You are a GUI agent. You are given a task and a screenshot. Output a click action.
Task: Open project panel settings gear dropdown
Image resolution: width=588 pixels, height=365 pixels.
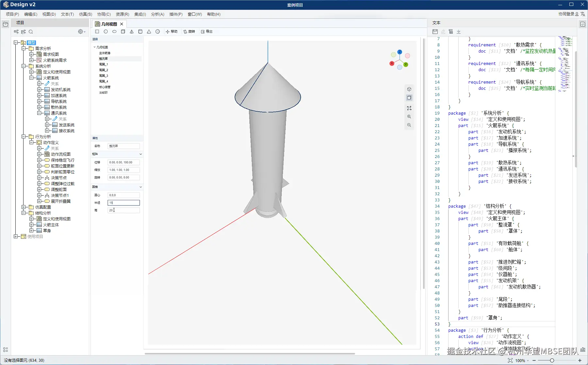coord(82,32)
